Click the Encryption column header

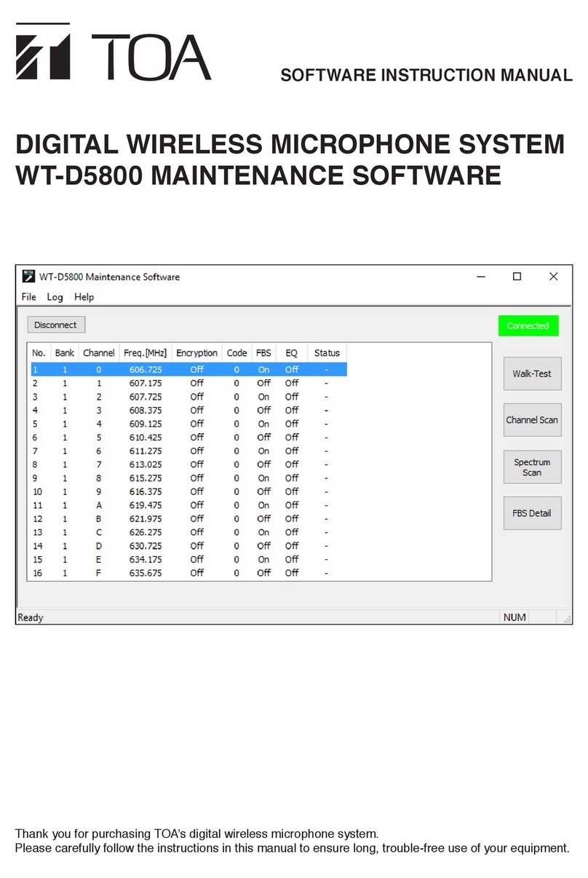click(196, 353)
